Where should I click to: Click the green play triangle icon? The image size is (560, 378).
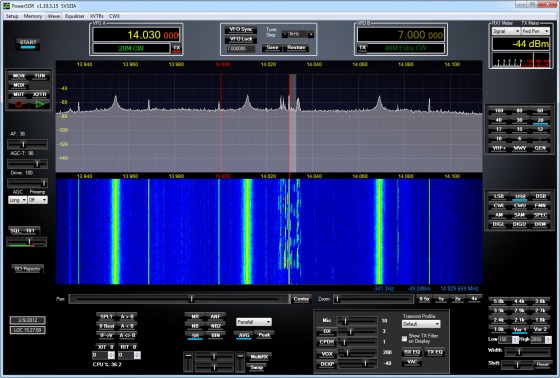click(x=40, y=104)
